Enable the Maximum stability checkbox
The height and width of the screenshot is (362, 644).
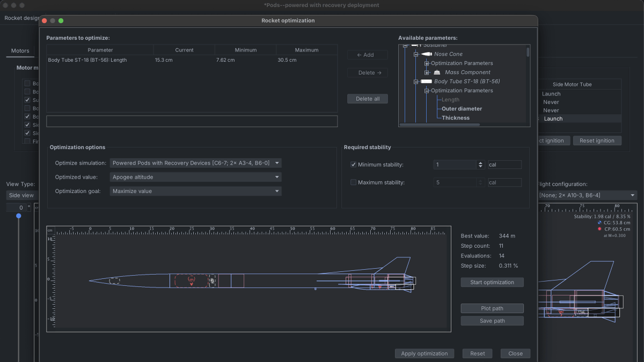tap(353, 182)
